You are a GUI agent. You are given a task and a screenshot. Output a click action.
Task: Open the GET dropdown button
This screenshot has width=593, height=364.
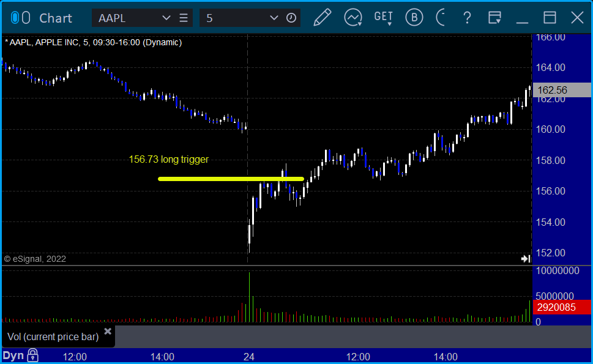(383, 17)
